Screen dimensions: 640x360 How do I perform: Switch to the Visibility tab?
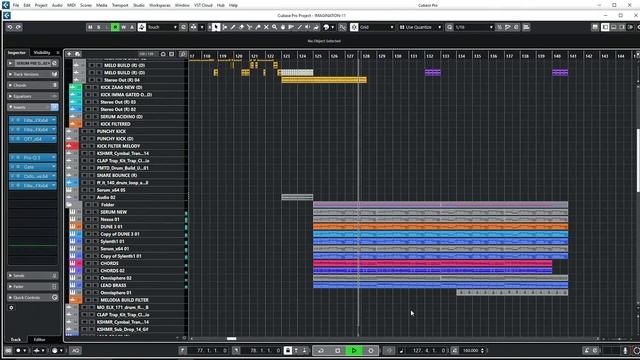[42, 53]
